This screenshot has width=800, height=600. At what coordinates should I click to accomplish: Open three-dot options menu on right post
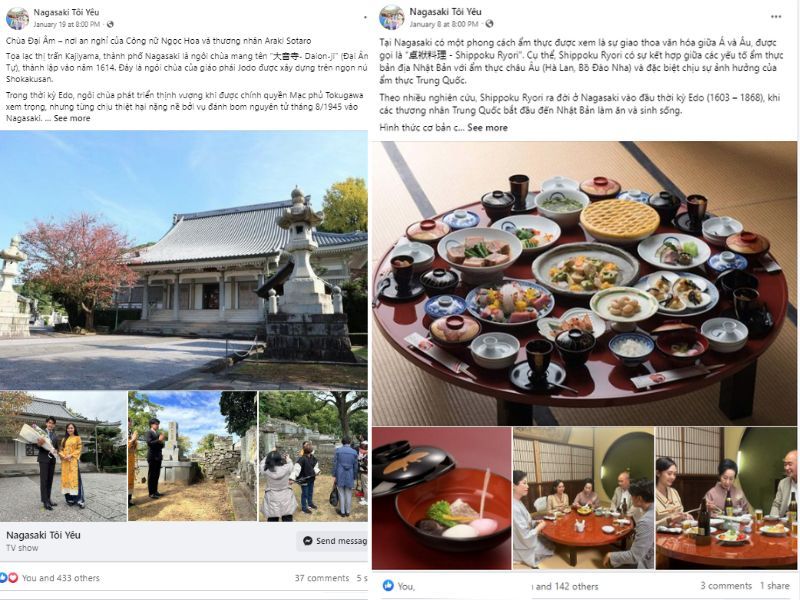[x=776, y=17]
